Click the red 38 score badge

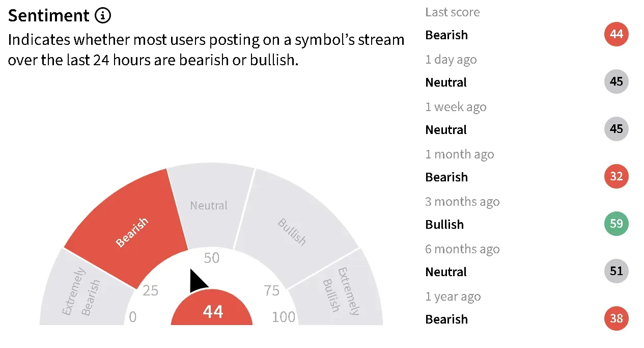point(617,318)
